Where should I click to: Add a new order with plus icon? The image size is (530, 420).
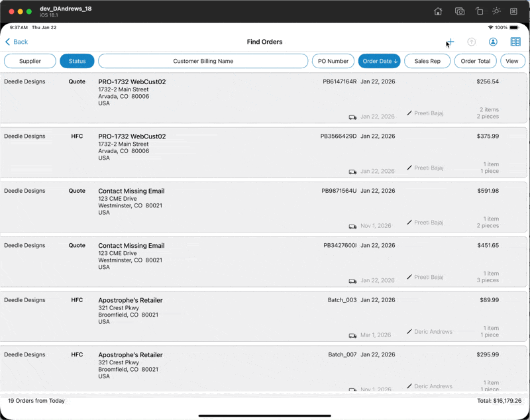450,42
